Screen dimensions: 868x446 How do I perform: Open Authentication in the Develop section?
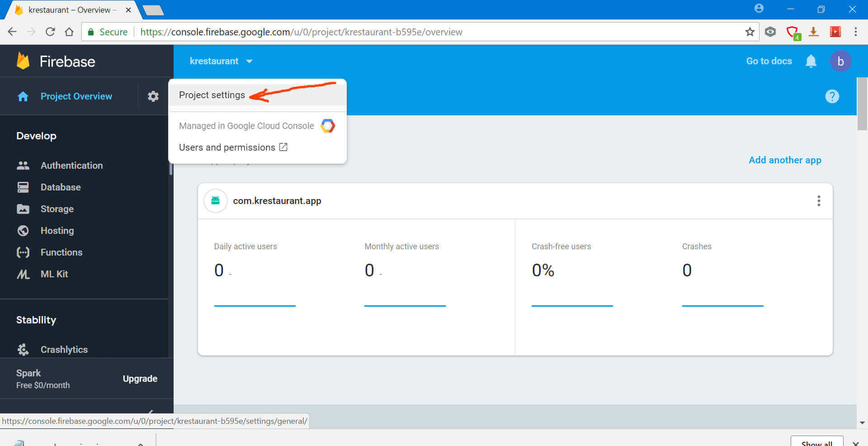pyautogui.click(x=71, y=166)
